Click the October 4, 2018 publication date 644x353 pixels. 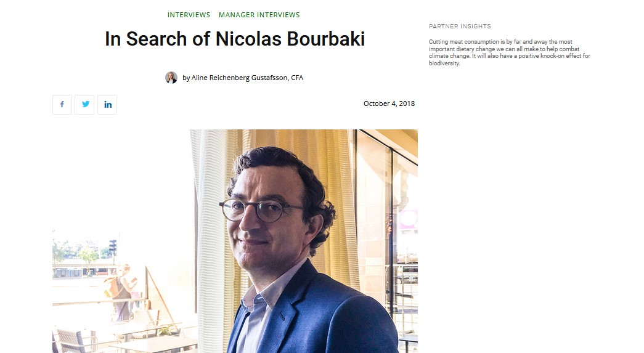389,103
